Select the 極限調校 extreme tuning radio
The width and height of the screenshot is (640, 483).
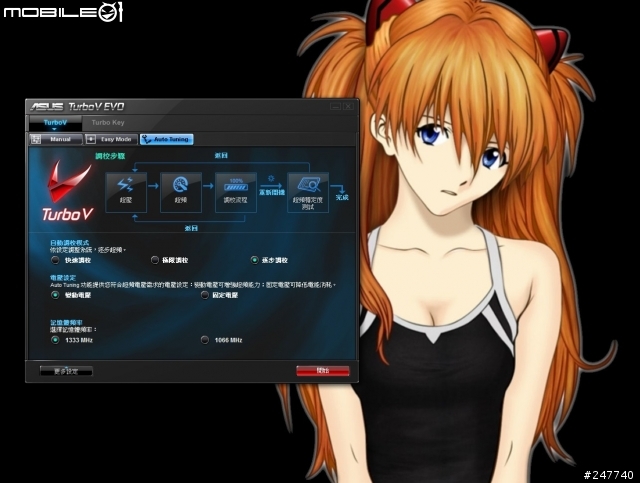pyautogui.click(x=155, y=260)
